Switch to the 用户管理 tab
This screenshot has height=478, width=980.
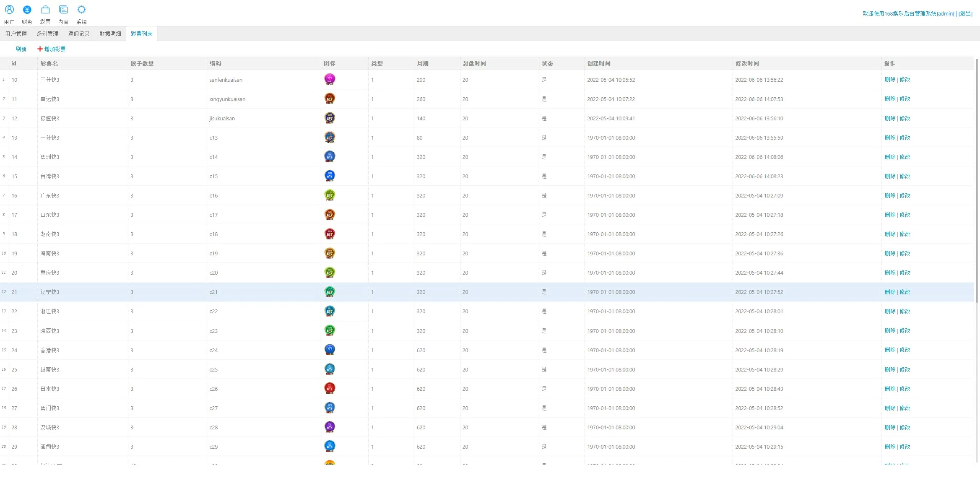pyautogui.click(x=16, y=34)
